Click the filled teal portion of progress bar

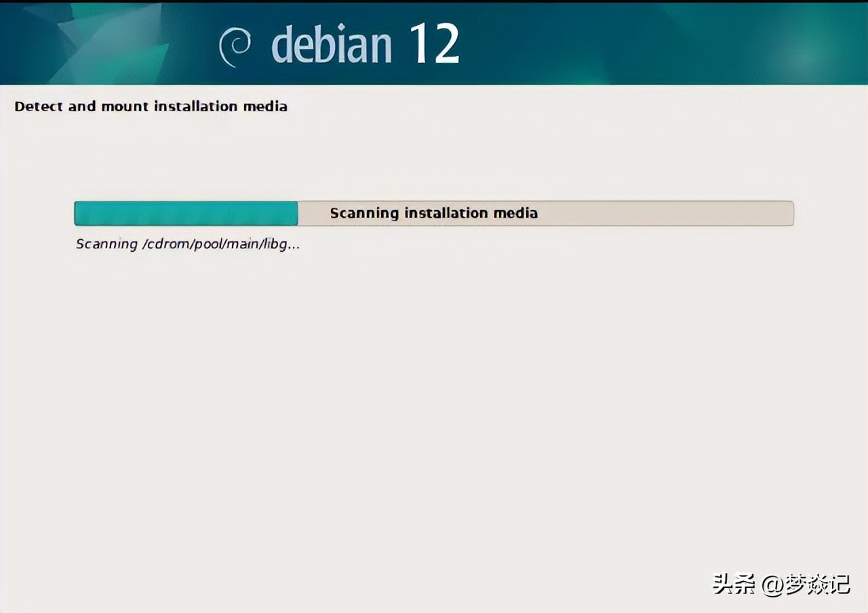click(x=185, y=213)
